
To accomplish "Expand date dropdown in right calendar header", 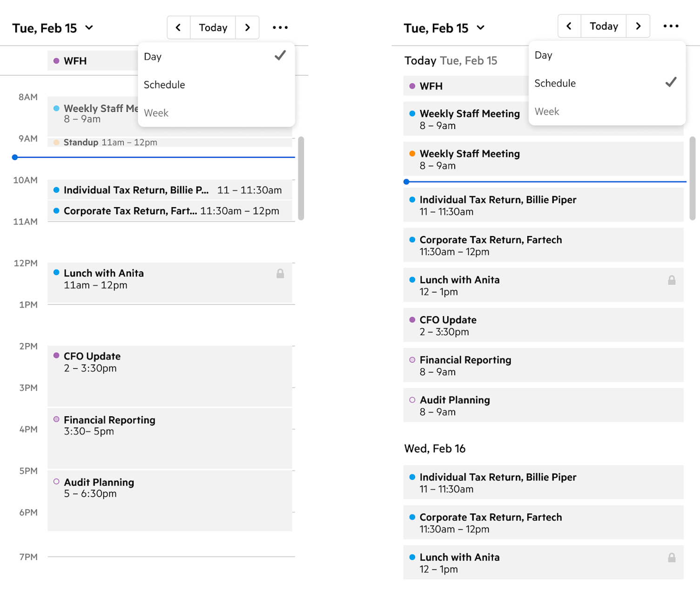I will [480, 28].
